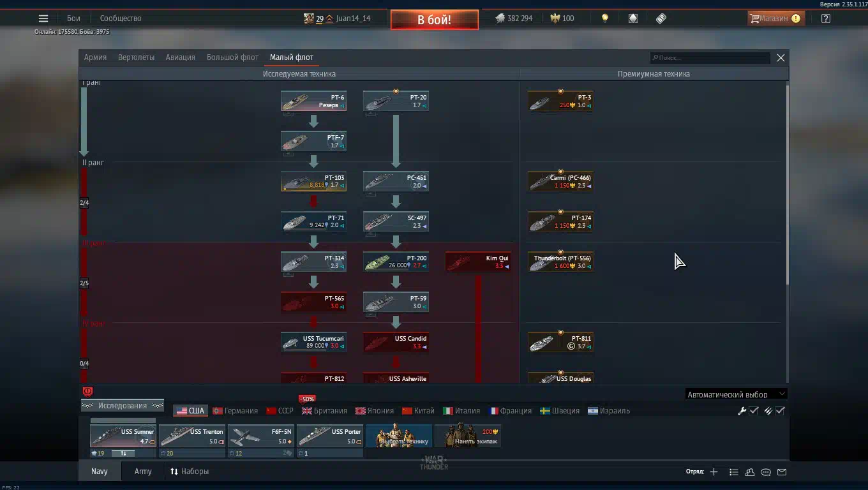Select the PT-71 boat card
This screenshot has height=490, width=868.
(x=313, y=221)
